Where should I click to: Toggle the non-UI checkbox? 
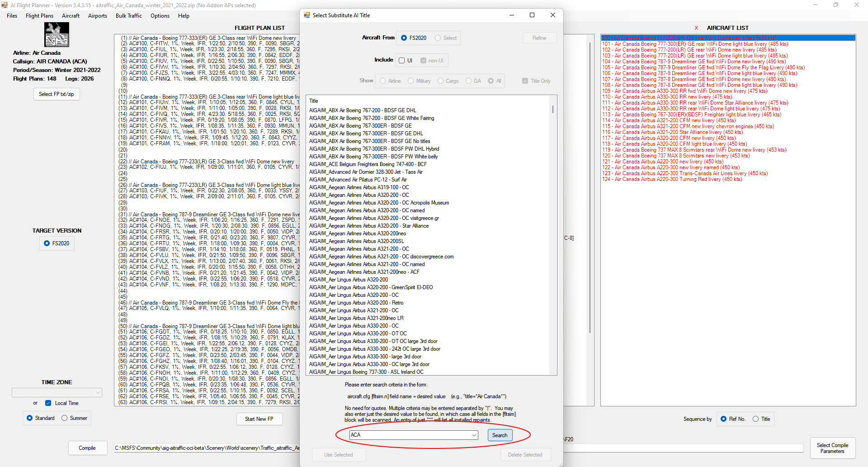pos(423,61)
